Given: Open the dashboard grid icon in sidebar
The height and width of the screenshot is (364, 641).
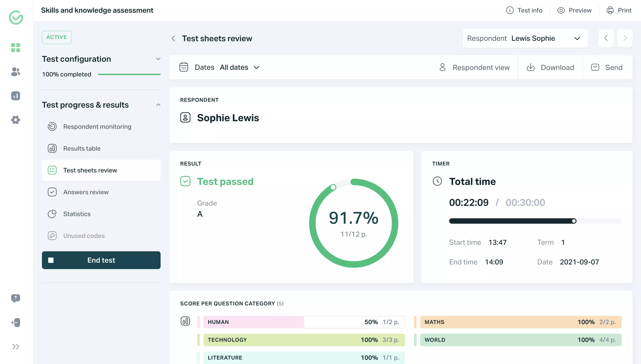Looking at the screenshot, I should (x=16, y=48).
